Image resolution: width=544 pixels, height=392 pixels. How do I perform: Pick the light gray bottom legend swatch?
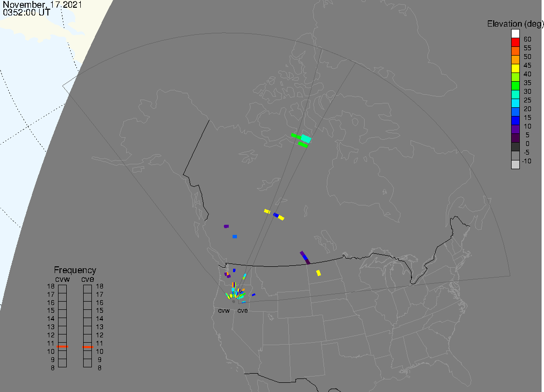click(515, 164)
